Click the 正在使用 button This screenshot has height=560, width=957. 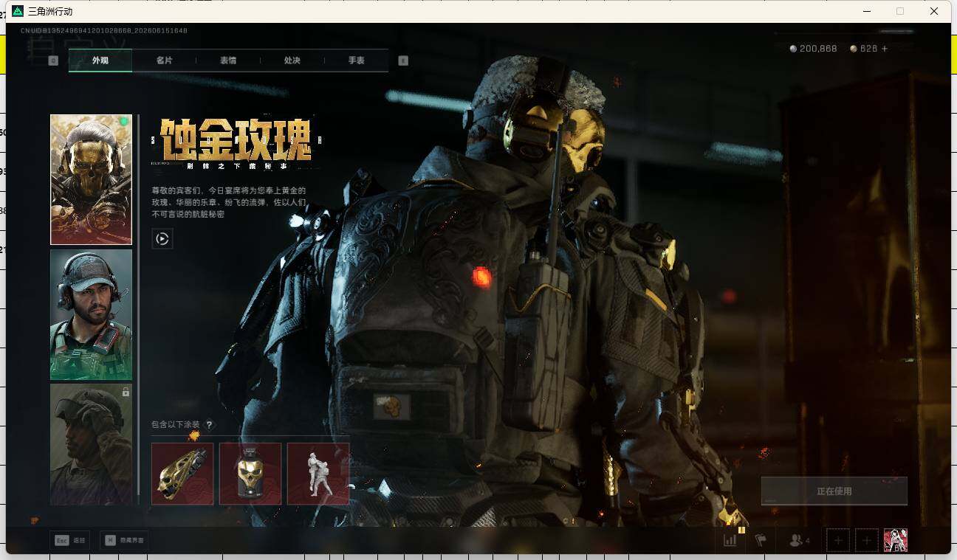click(834, 491)
